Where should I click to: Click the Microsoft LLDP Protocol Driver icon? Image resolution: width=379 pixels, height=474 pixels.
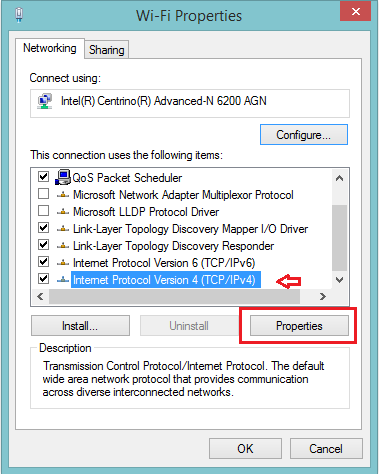63,212
